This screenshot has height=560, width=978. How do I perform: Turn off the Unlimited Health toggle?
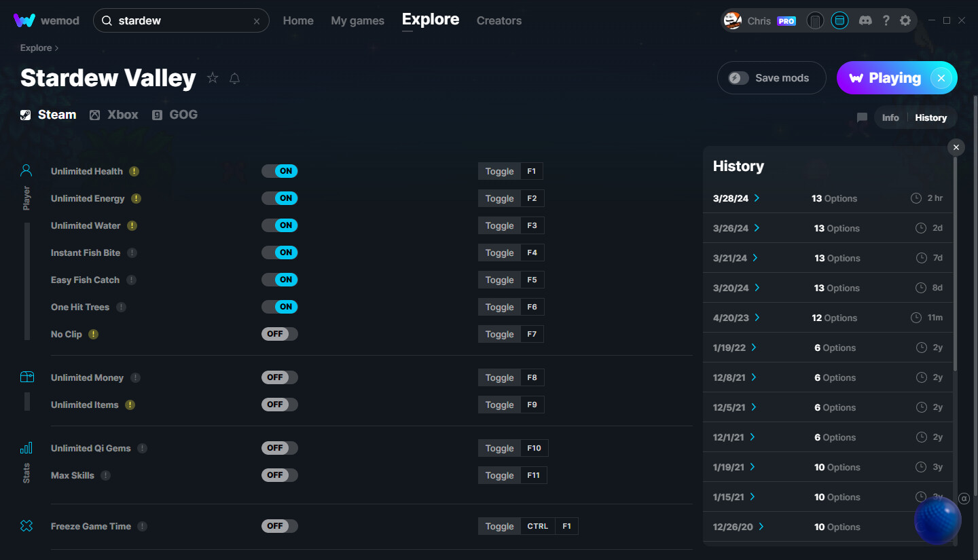pos(280,171)
